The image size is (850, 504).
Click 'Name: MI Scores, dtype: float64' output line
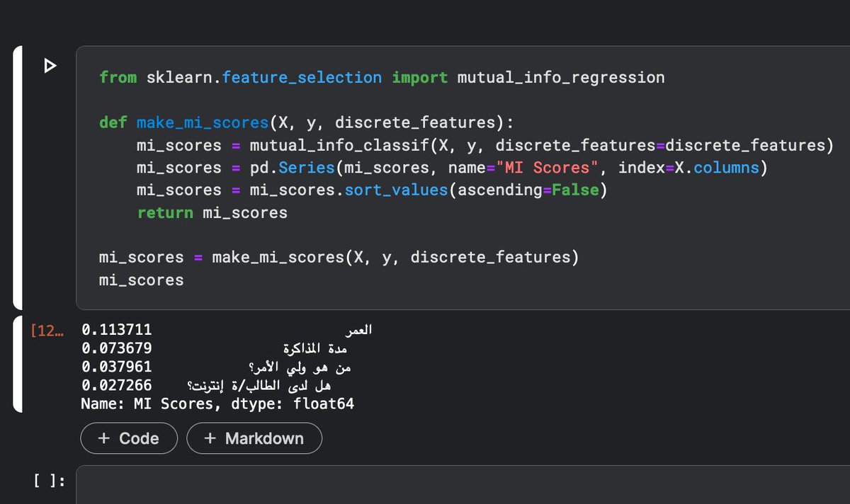click(217, 404)
